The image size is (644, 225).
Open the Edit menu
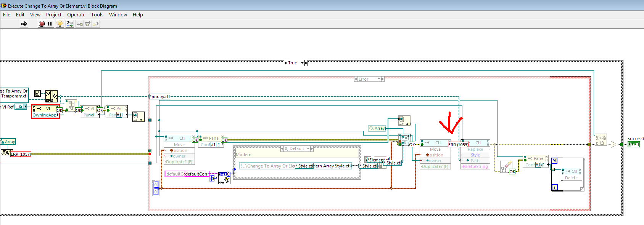pos(20,14)
